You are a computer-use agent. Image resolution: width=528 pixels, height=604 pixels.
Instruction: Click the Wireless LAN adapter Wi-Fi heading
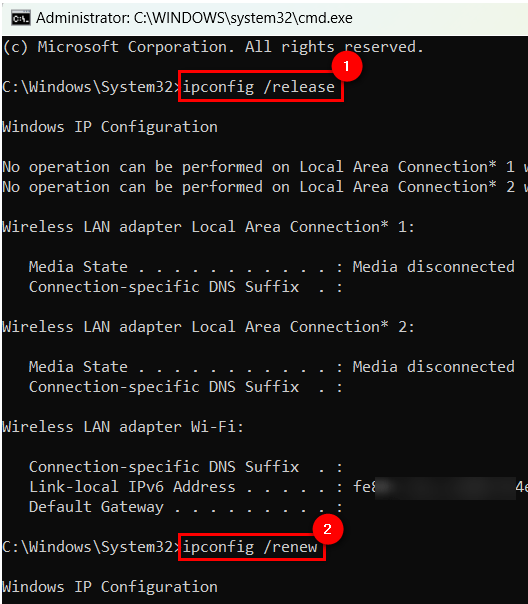point(123,427)
